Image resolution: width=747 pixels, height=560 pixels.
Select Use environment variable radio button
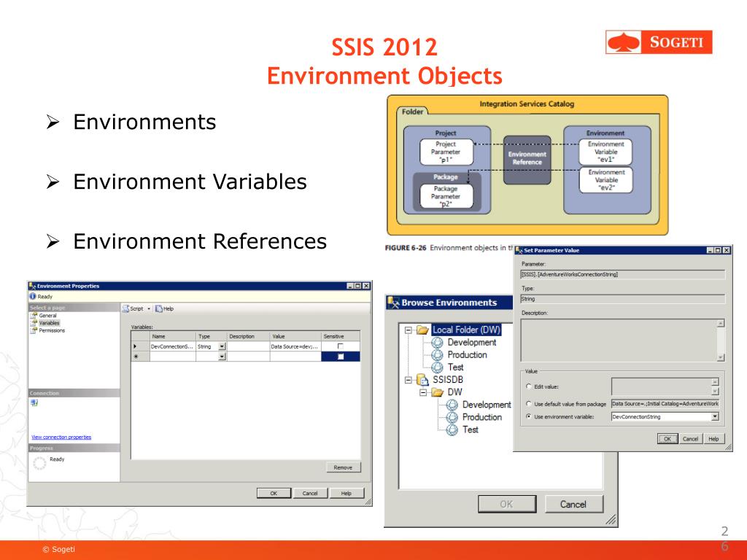click(x=528, y=416)
